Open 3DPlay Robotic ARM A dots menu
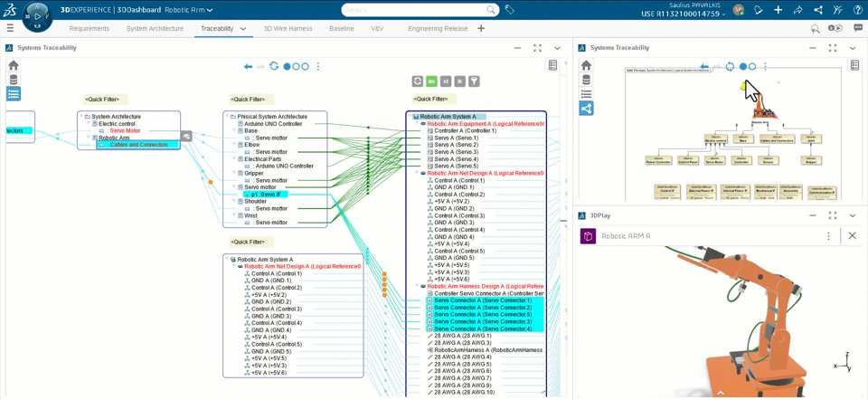 coord(829,236)
